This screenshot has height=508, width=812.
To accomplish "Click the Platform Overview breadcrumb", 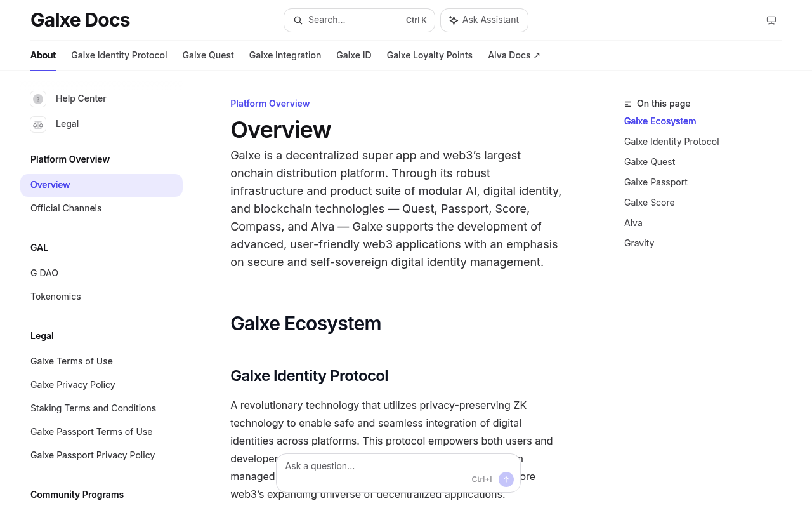I will 270,104.
